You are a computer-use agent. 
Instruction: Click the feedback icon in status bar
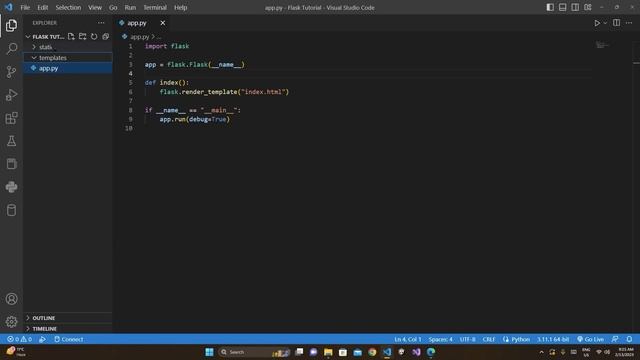click(x=615, y=339)
